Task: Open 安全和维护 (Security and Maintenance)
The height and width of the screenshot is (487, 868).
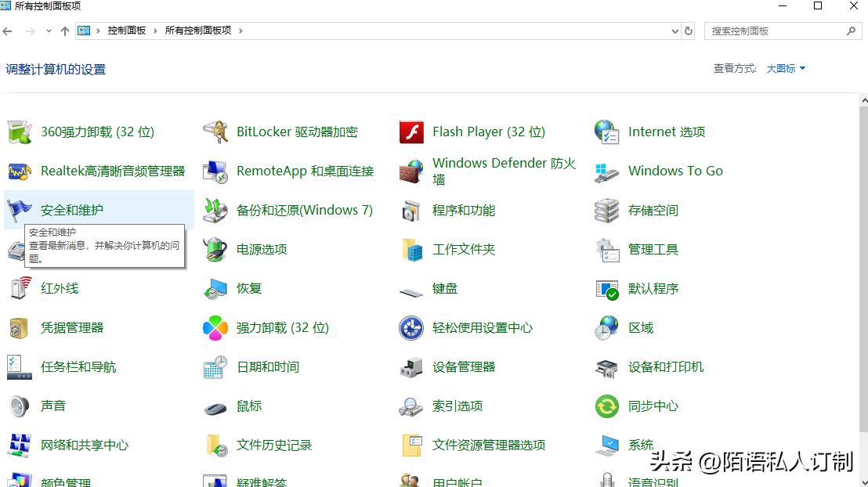Action: [71, 210]
